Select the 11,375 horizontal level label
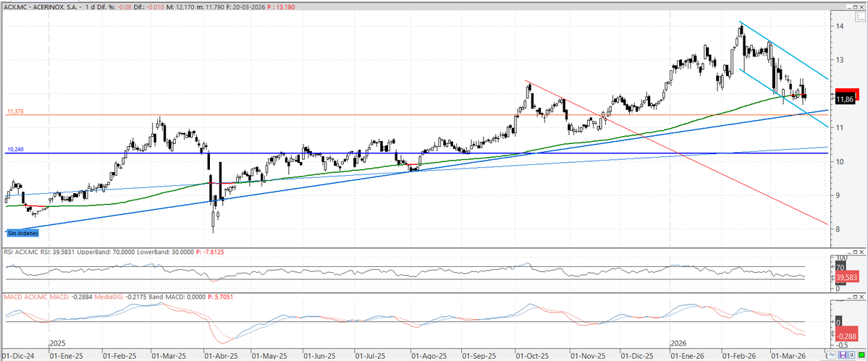The height and width of the screenshot is (361, 868). click(15, 112)
